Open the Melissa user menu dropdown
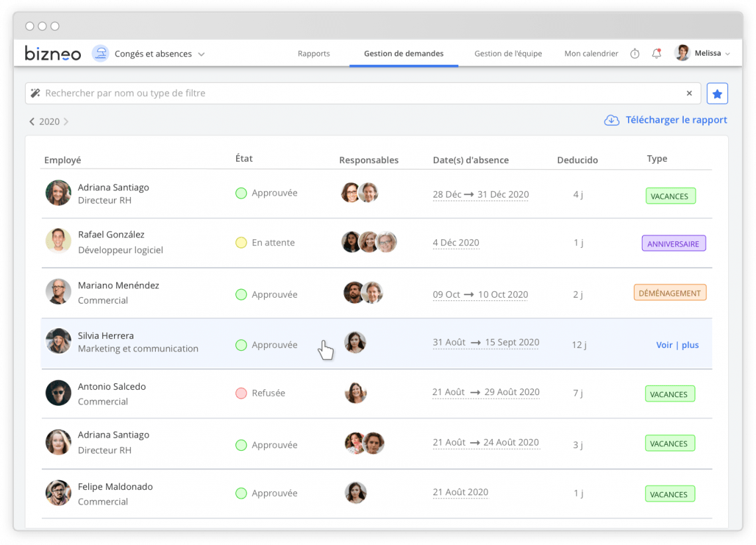This screenshot has height=545, width=756. pos(727,54)
